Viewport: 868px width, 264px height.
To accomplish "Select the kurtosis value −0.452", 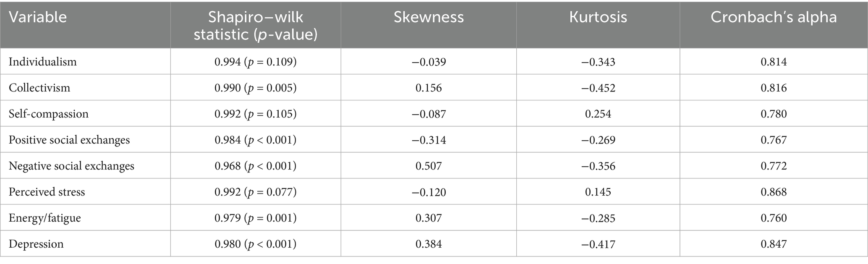I will coord(598,88).
